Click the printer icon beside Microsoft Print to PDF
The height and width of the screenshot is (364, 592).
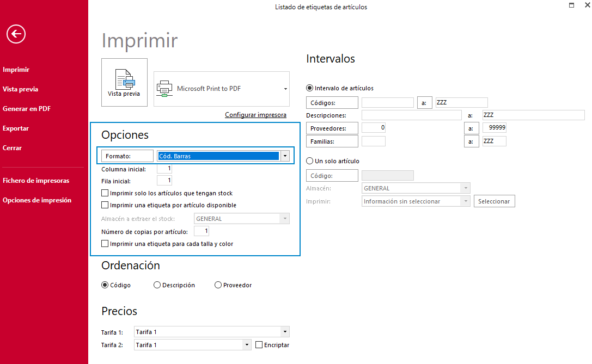pyautogui.click(x=164, y=89)
